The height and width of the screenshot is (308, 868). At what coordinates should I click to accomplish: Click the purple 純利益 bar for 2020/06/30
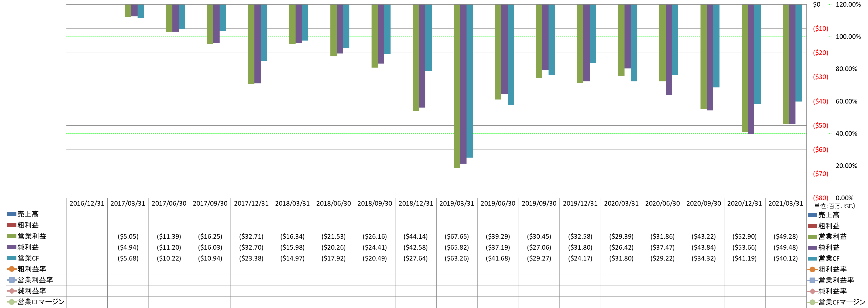pyautogui.click(x=669, y=50)
